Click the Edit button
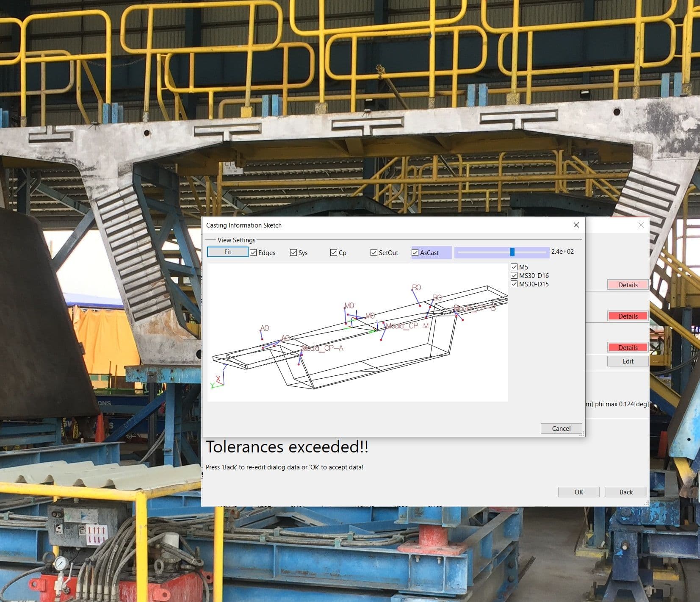Viewport: 700px width, 602px height. [627, 361]
